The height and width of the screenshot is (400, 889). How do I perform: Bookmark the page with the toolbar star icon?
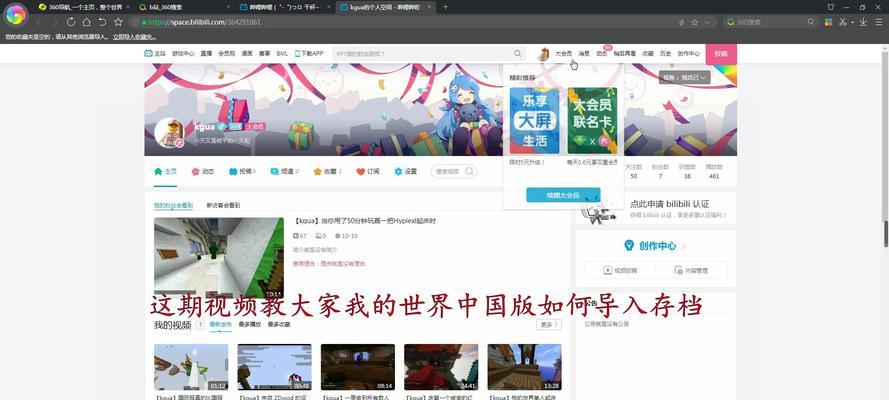[118, 22]
